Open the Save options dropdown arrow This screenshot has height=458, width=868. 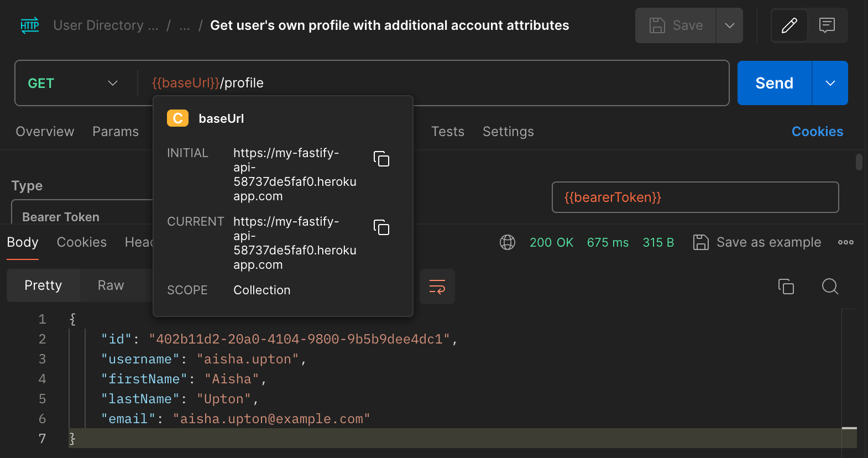pos(730,25)
